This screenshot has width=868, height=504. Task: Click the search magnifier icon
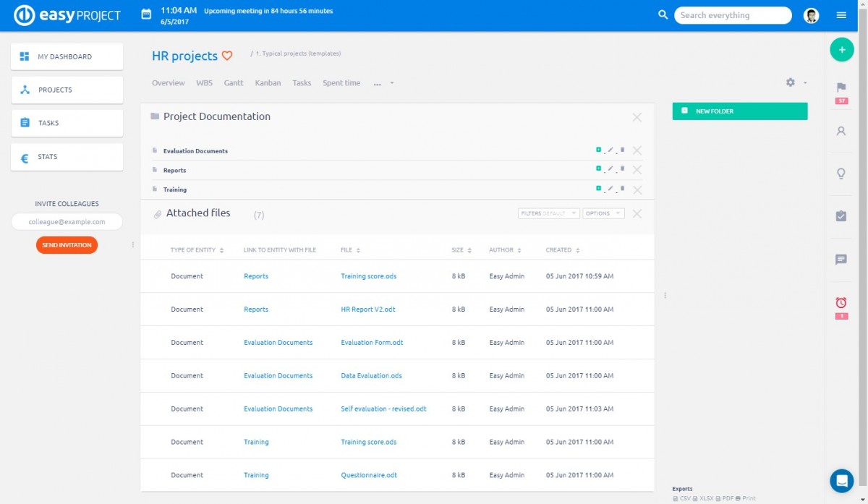tap(663, 14)
